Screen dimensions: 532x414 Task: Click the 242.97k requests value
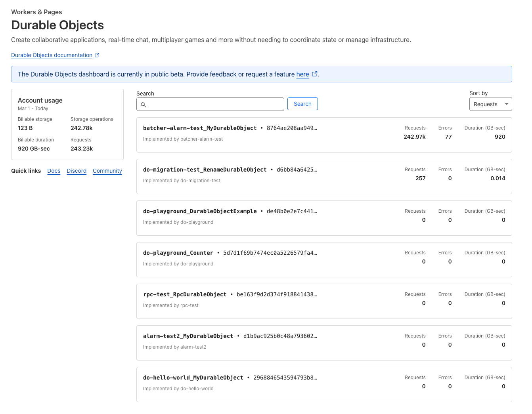point(415,137)
